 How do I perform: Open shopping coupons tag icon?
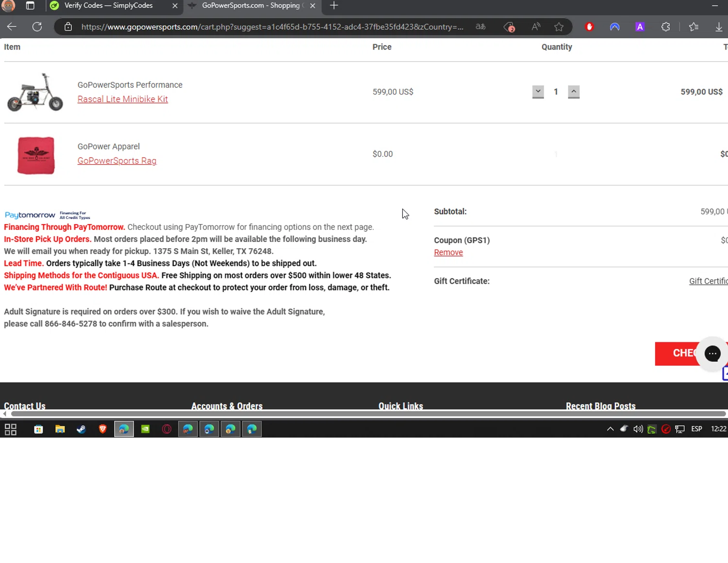[509, 27]
